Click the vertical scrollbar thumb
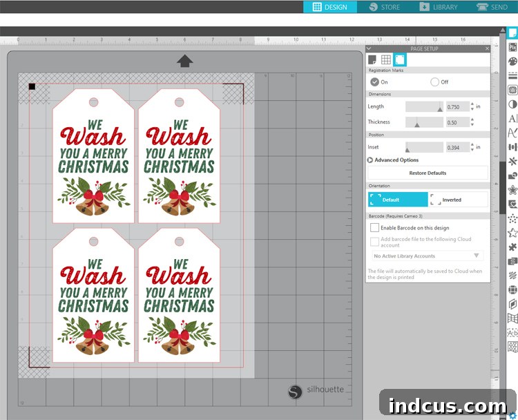518x420 pixels. pos(503,188)
